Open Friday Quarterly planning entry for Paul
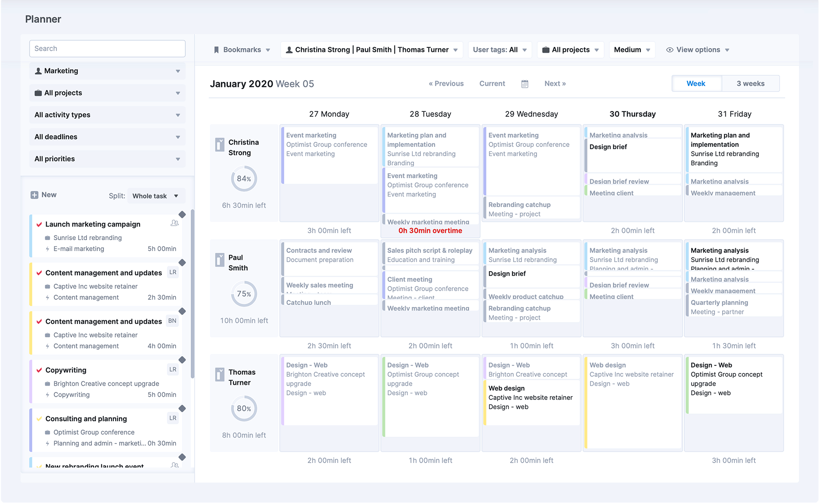This screenshot has height=504, width=819. [x=733, y=307]
